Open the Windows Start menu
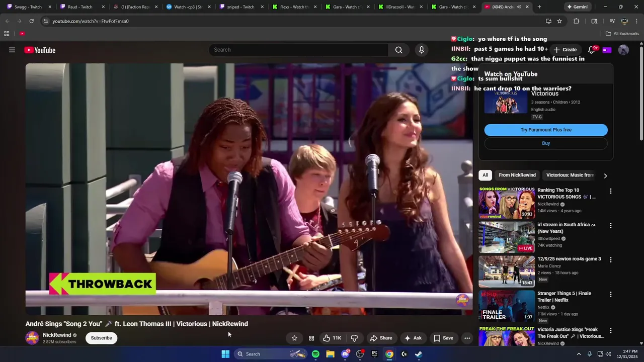The image size is (644, 362). pyautogui.click(x=225, y=354)
